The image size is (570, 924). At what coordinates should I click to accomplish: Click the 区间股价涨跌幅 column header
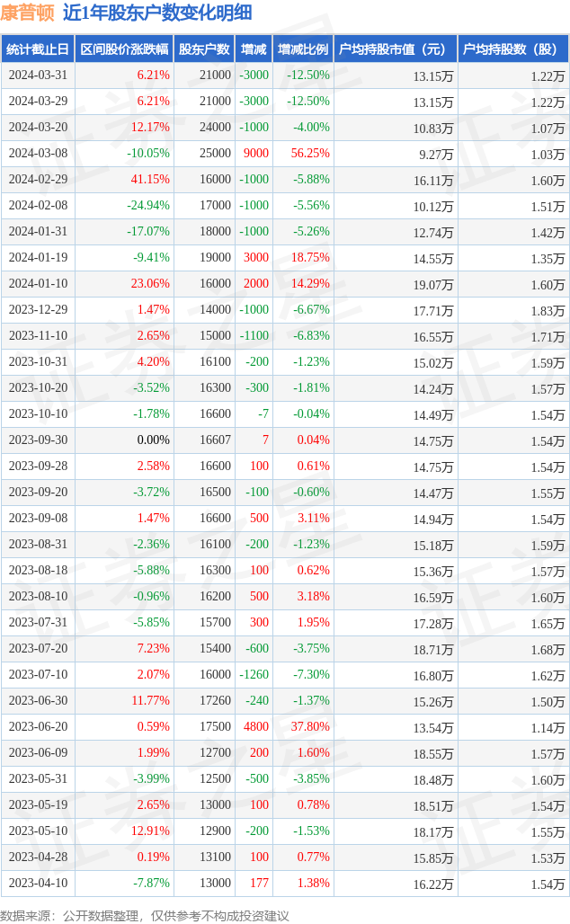124,49
